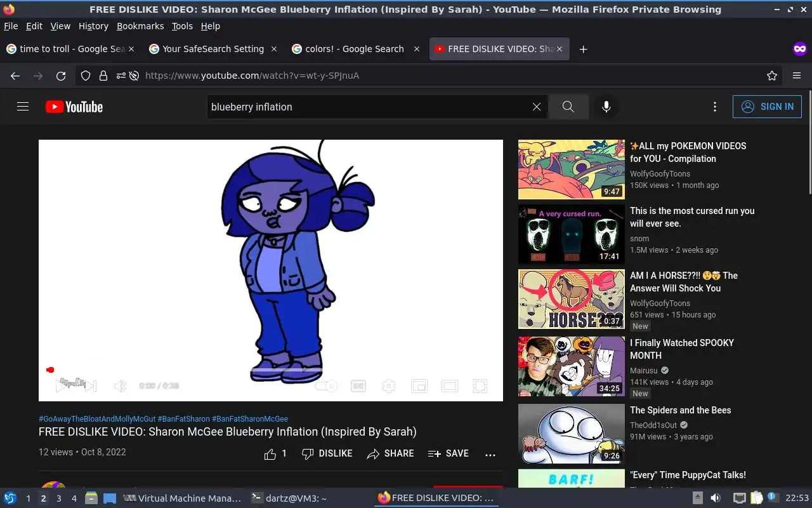
Task: Open YouTube settings three-dot menu
Action: click(715, 107)
